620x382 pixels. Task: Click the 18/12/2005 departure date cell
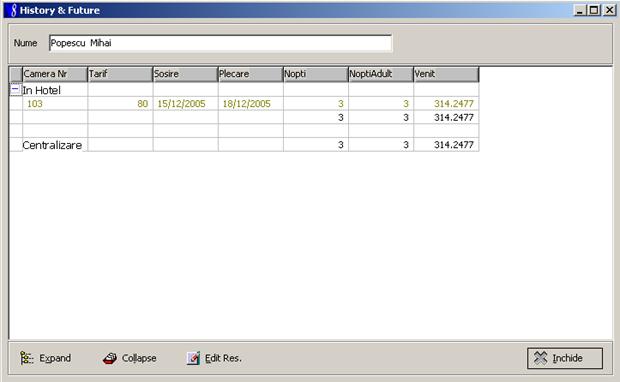coord(251,104)
